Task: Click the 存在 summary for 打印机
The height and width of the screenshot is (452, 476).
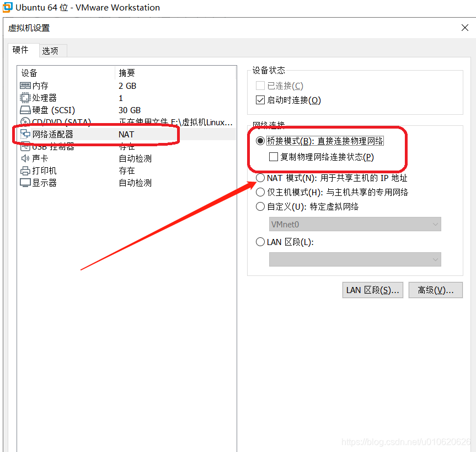Action: point(127,171)
